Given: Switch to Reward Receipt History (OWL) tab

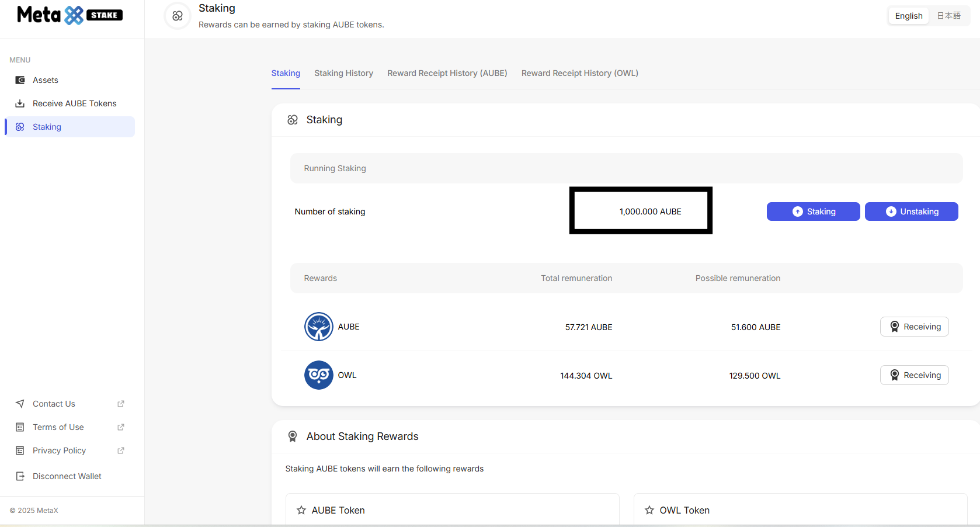Looking at the screenshot, I should point(579,73).
